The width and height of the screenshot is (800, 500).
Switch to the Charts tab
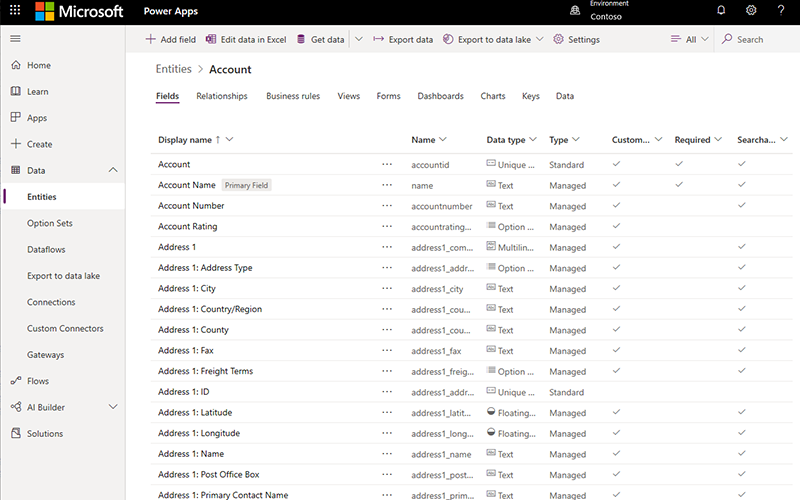tap(493, 96)
